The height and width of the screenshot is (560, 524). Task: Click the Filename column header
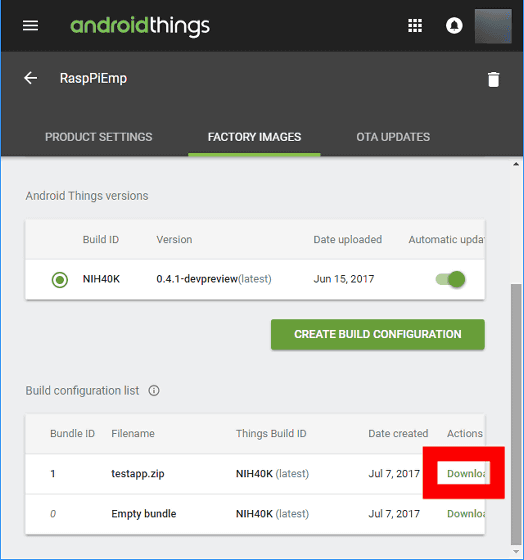pos(133,434)
